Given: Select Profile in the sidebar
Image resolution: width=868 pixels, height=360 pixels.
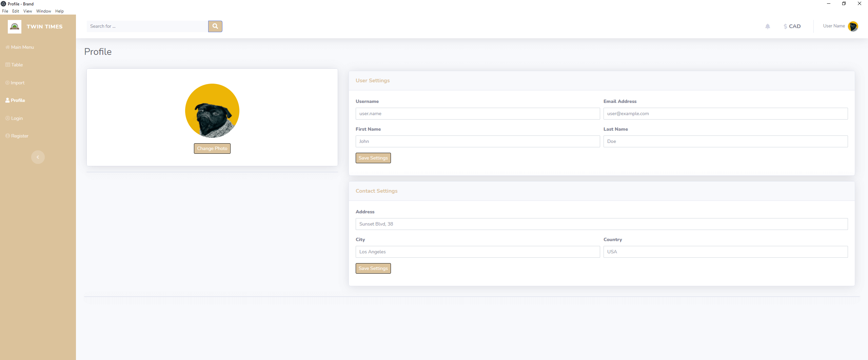Looking at the screenshot, I should (18, 100).
